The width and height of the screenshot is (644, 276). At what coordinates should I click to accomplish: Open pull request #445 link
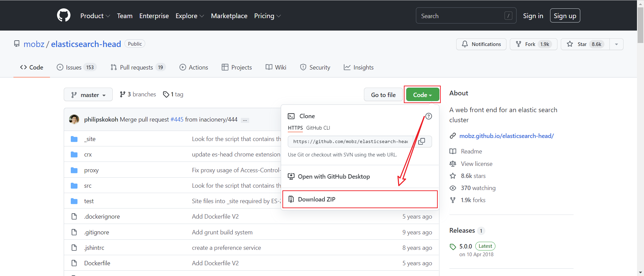177,120
